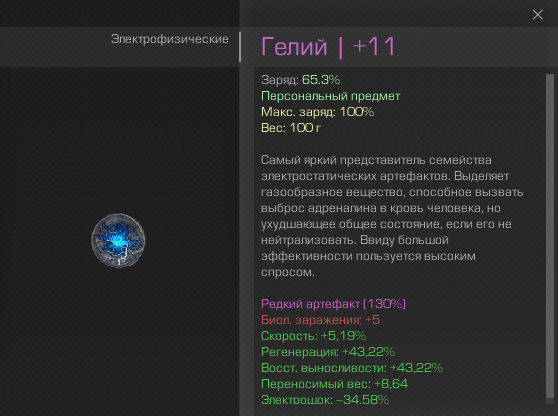Click the vertical divider beside Электрофизические
This screenshot has width=558, height=416.
coord(240,47)
